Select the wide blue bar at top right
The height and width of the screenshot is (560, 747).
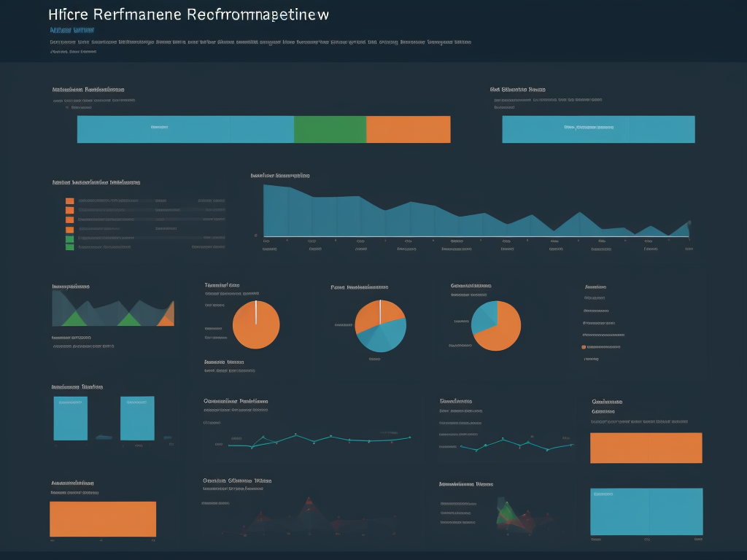pos(598,129)
